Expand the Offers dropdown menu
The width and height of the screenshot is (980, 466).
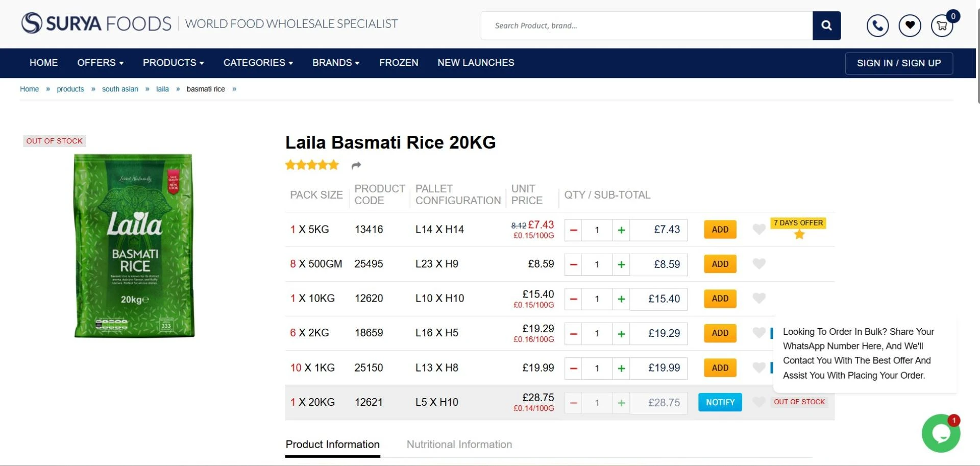(100, 63)
